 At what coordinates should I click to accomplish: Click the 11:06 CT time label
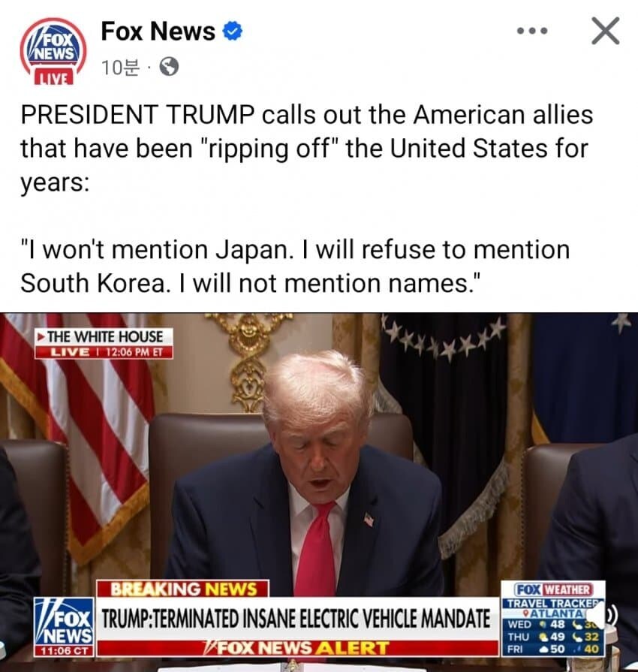pyautogui.click(x=64, y=651)
